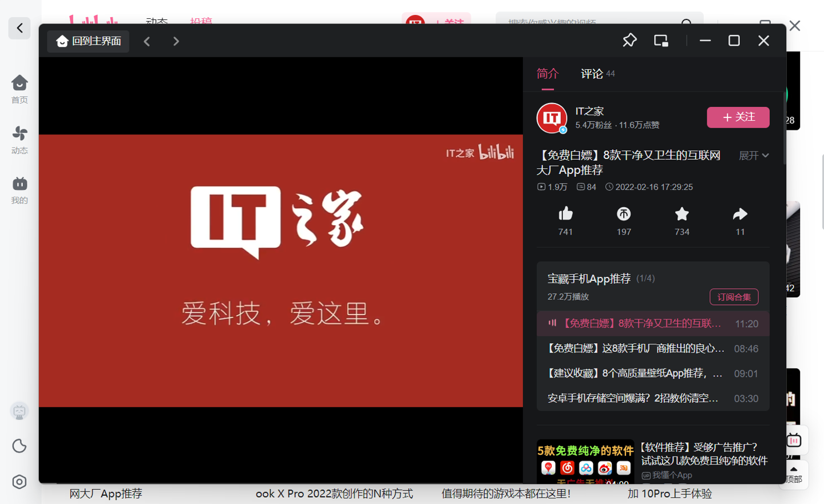Go forward using player window's right arrow
This screenshot has height=504, width=824.
pyautogui.click(x=176, y=41)
